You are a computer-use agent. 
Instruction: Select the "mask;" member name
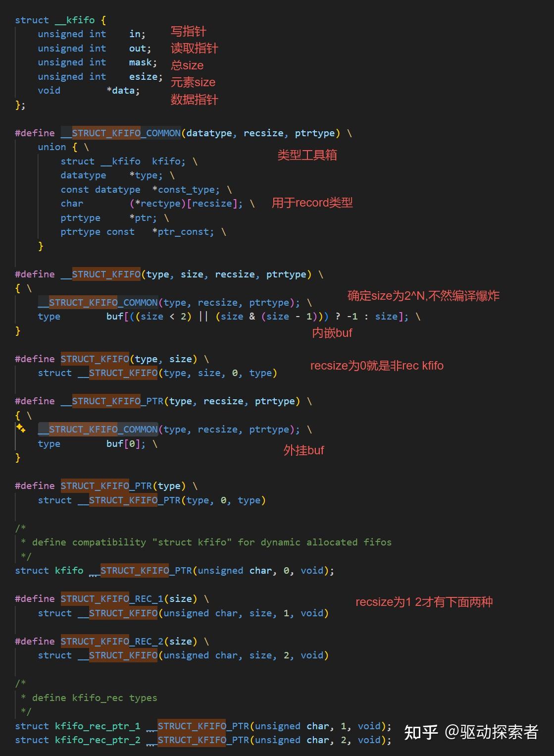tap(143, 62)
